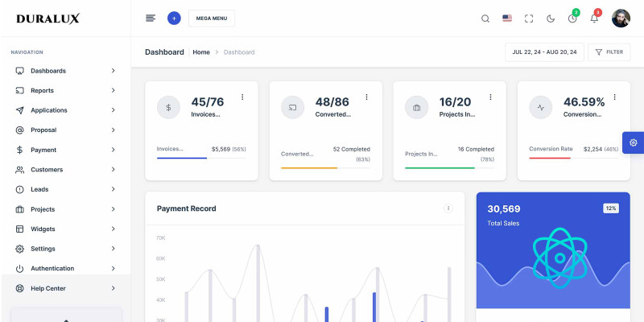The image size is (644, 322).
Task: Open the date range picker
Action: click(x=544, y=52)
